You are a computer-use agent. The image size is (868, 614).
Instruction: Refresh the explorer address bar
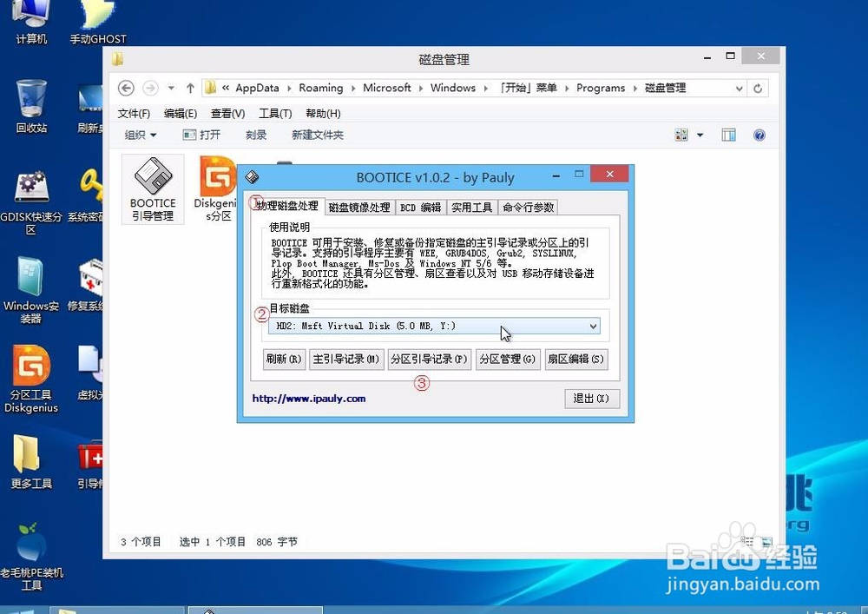point(758,88)
